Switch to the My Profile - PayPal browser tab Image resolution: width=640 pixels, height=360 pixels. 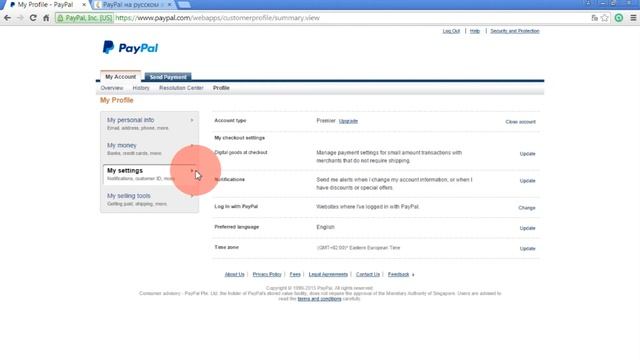coord(45,5)
